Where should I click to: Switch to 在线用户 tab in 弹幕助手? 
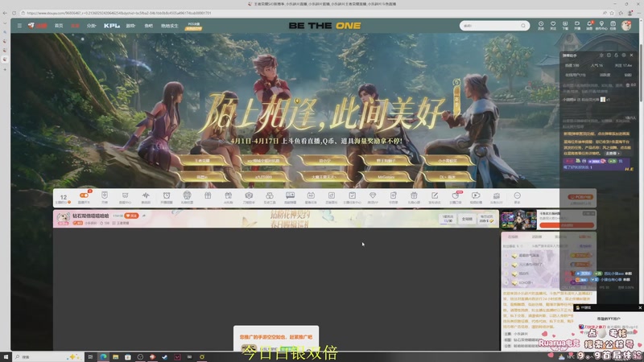tap(576, 75)
